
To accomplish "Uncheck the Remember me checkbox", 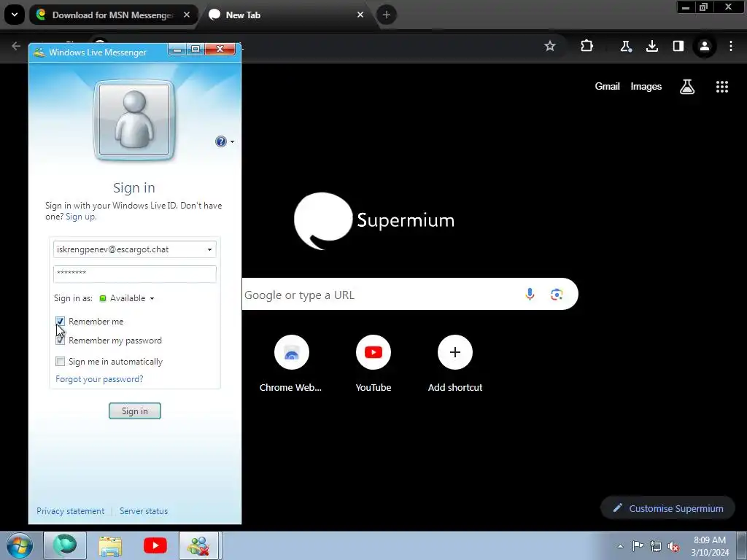I will (x=60, y=322).
